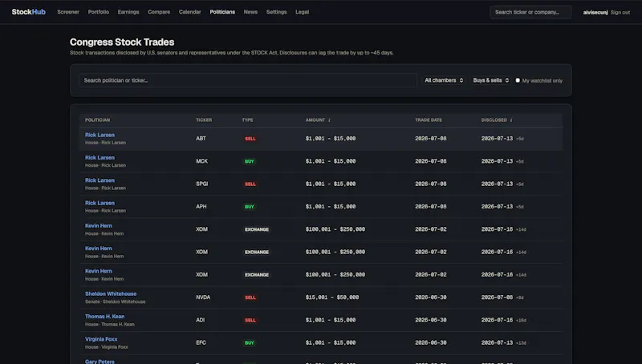Enable My watchlist only checkbox
This screenshot has height=364, width=642.
point(518,80)
